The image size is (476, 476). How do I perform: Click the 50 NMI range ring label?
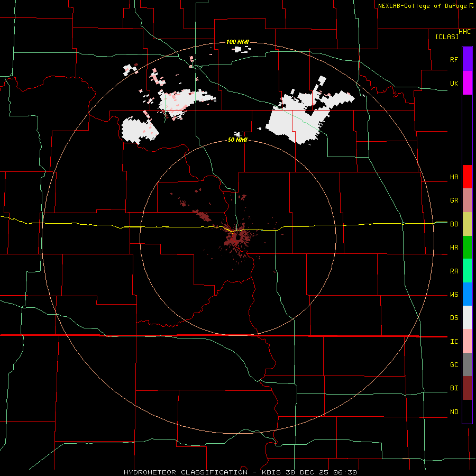[237, 140]
